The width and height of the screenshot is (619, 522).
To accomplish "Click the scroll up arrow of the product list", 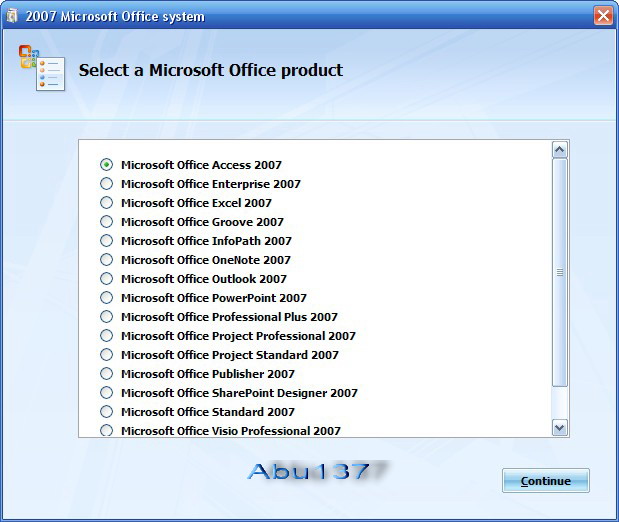I will (560, 150).
